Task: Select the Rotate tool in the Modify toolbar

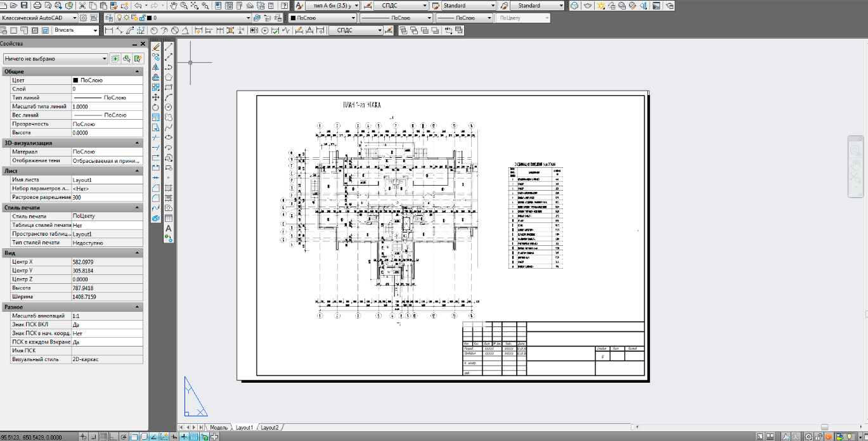Action: pos(156,107)
